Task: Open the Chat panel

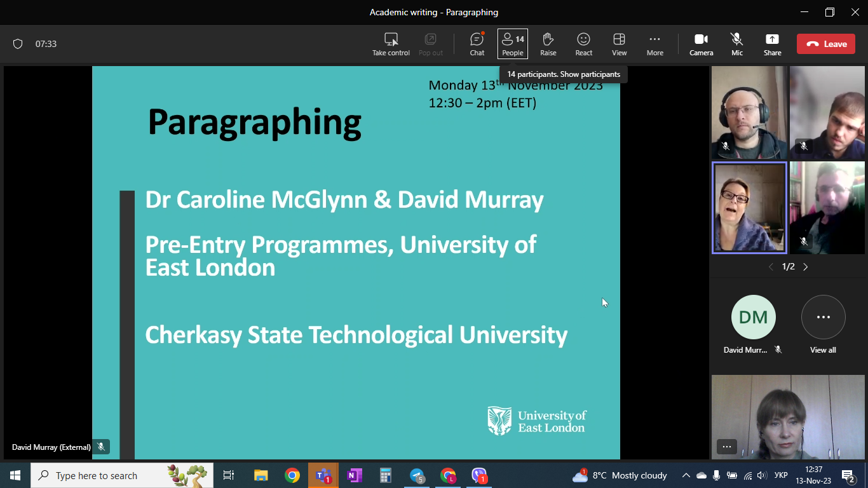Action: pos(477,44)
